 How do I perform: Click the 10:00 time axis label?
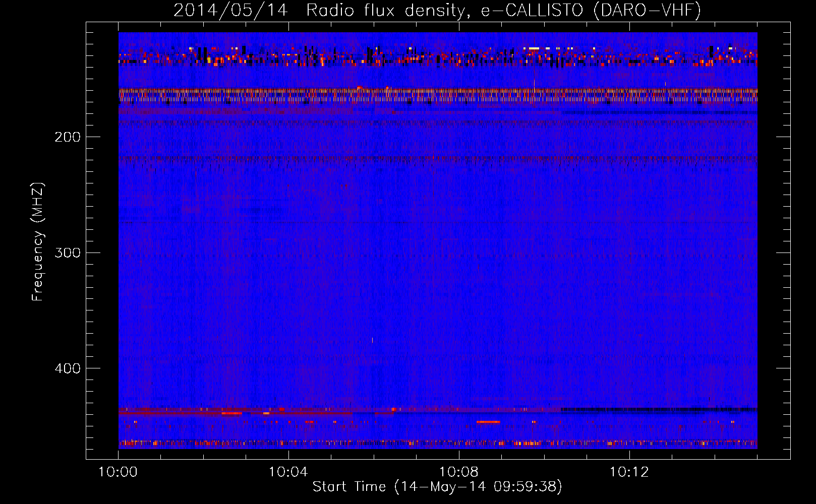coord(118,472)
